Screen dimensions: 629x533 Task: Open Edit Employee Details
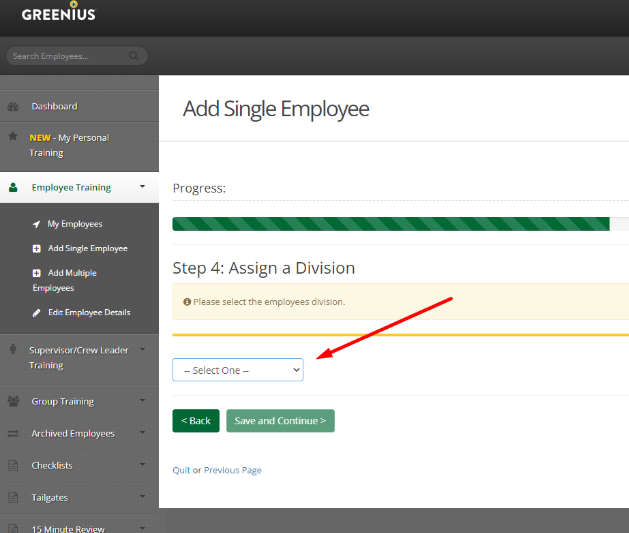click(89, 312)
